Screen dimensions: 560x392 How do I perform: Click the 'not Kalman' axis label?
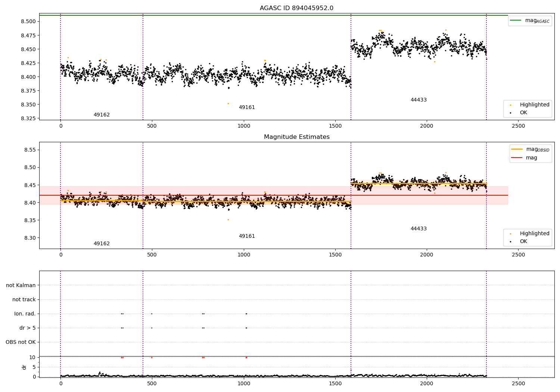(21, 285)
